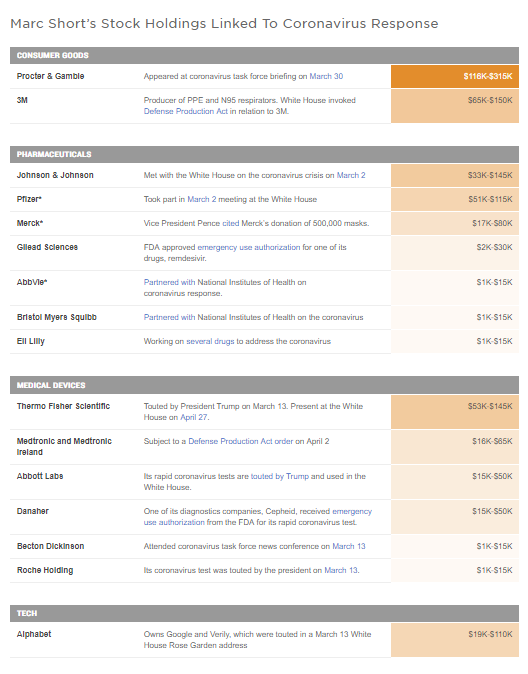Click Alphabet's Google and Verily description text
Image resolution: width=528 pixels, height=674 pixels.
click(257, 640)
